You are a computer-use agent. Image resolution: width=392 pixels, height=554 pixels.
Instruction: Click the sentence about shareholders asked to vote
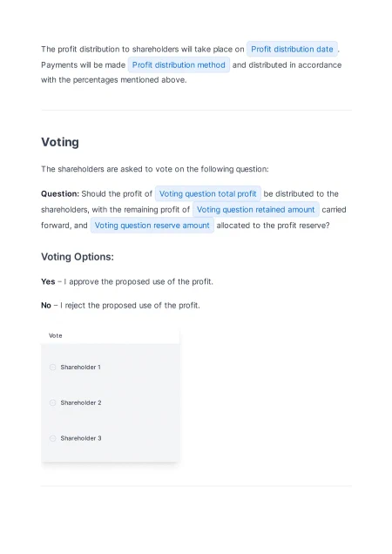[155, 169]
